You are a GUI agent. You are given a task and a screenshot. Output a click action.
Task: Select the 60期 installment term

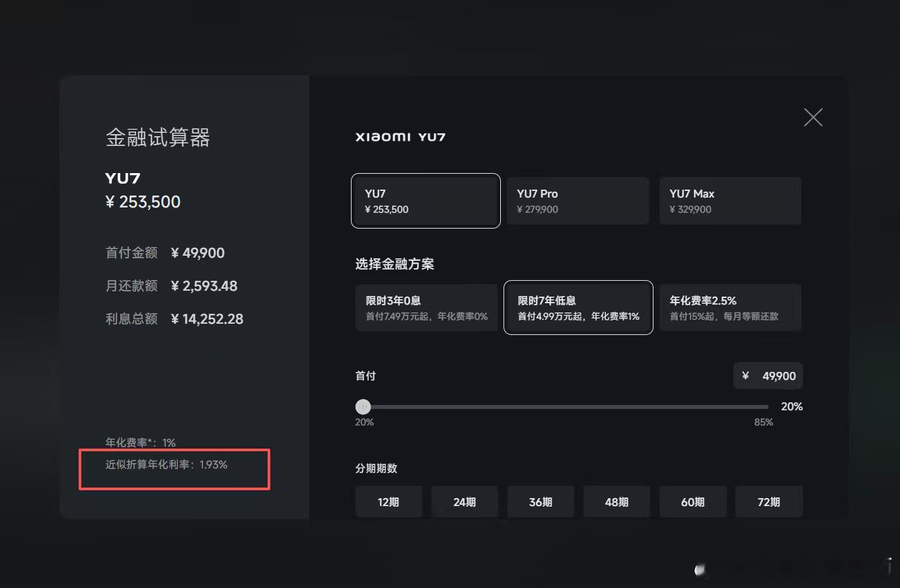[x=693, y=502]
